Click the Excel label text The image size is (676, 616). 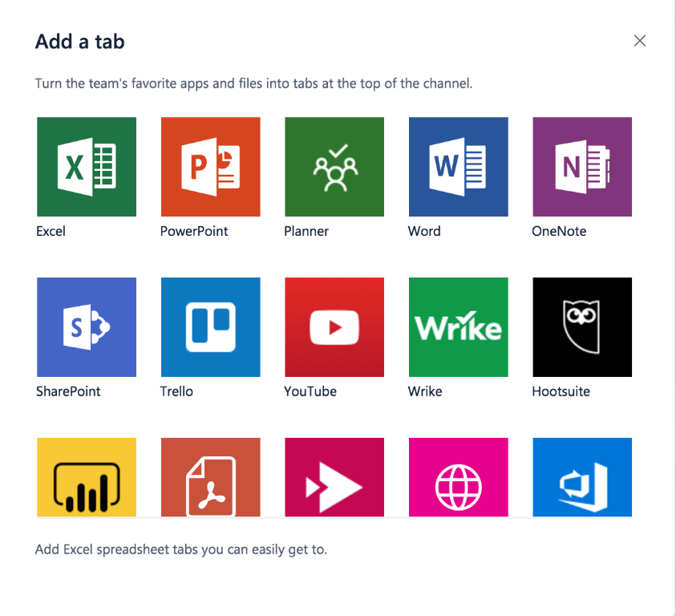pyautogui.click(x=51, y=231)
